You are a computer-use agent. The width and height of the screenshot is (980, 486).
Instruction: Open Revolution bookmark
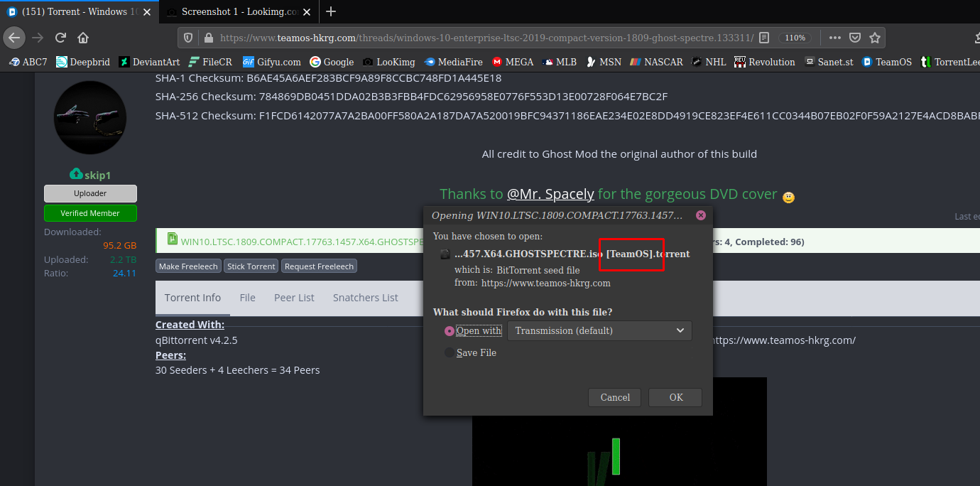[765, 62]
